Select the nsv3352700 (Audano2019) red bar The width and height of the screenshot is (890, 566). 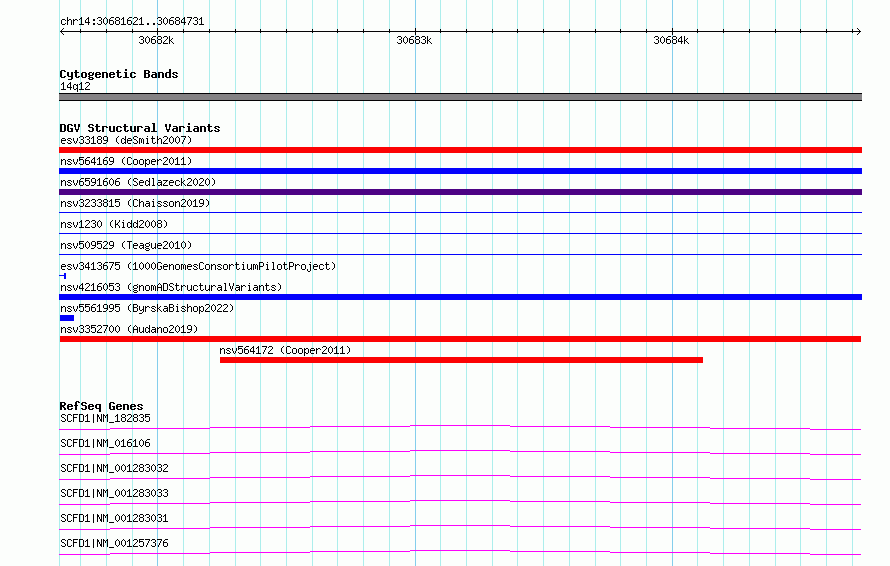[460, 339]
